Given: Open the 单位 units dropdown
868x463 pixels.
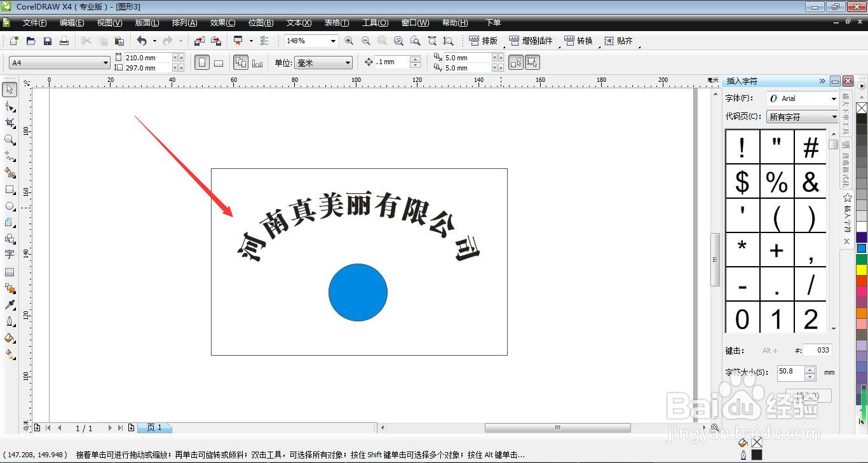Looking at the screenshot, I should (x=348, y=63).
